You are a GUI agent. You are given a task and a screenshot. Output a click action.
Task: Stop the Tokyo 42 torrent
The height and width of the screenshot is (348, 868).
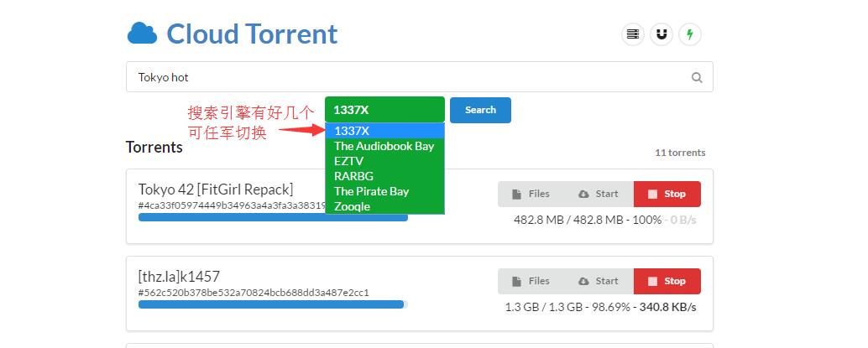[x=667, y=194]
